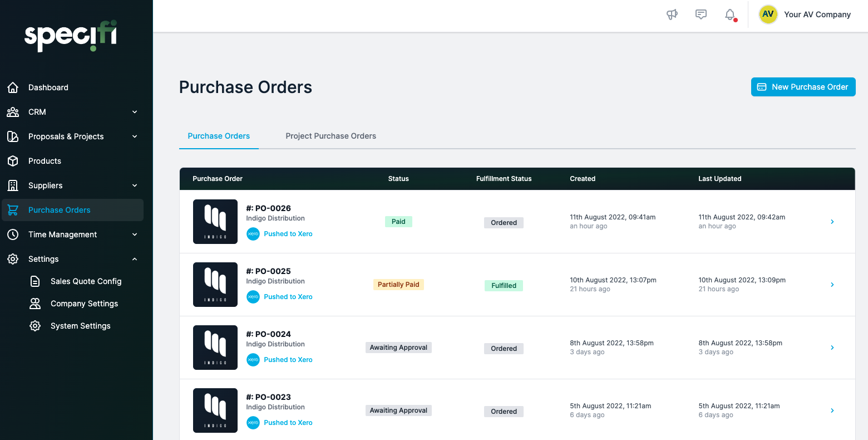The width and height of the screenshot is (868, 440).
Task: Click the Xero icon on PO-0023
Action: [x=253, y=423]
